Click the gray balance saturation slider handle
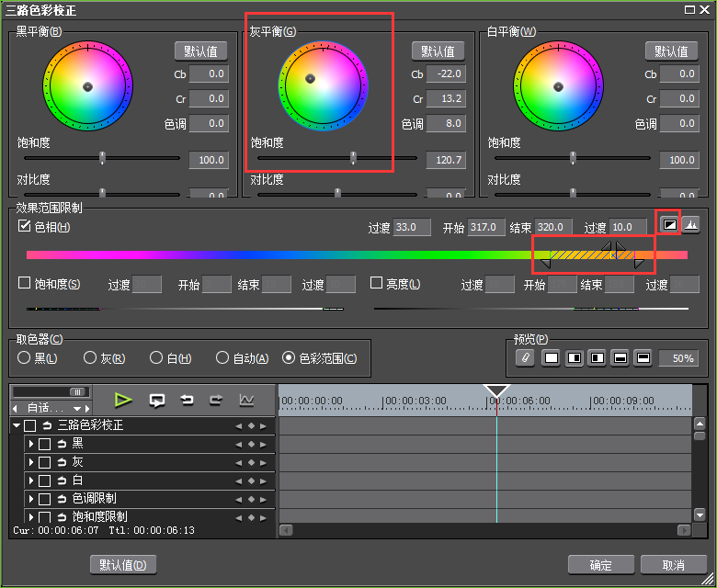Screen dimensions: 717x588 click(353, 159)
